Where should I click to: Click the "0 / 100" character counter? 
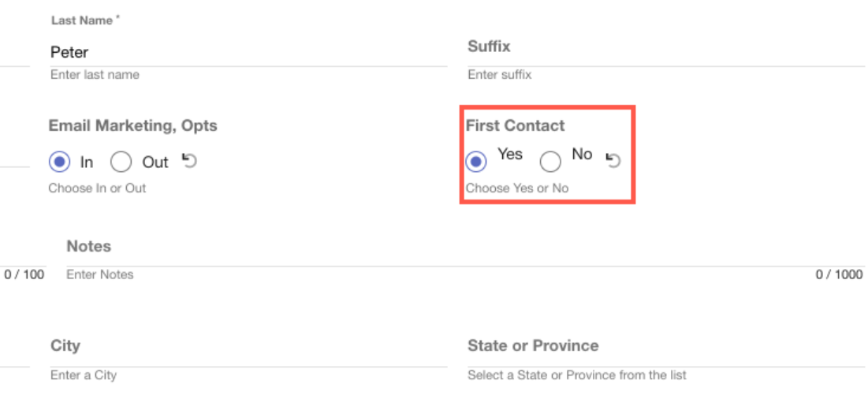(x=24, y=274)
